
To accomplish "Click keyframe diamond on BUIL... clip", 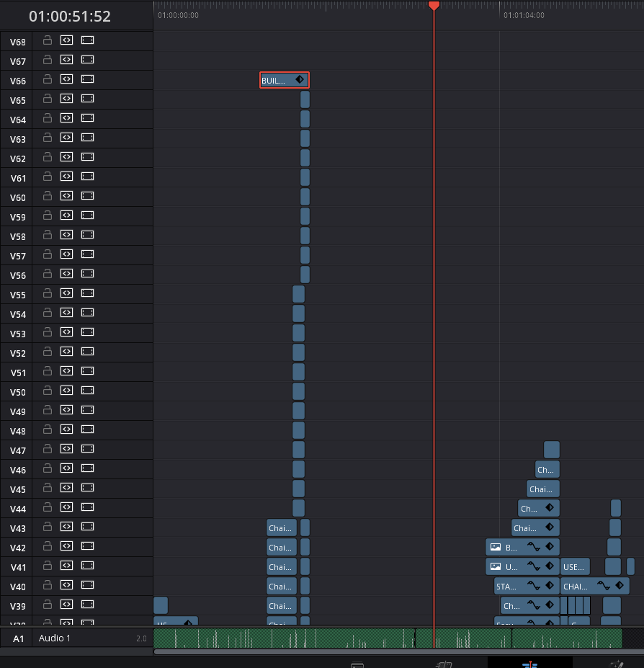I will (x=300, y=79).
